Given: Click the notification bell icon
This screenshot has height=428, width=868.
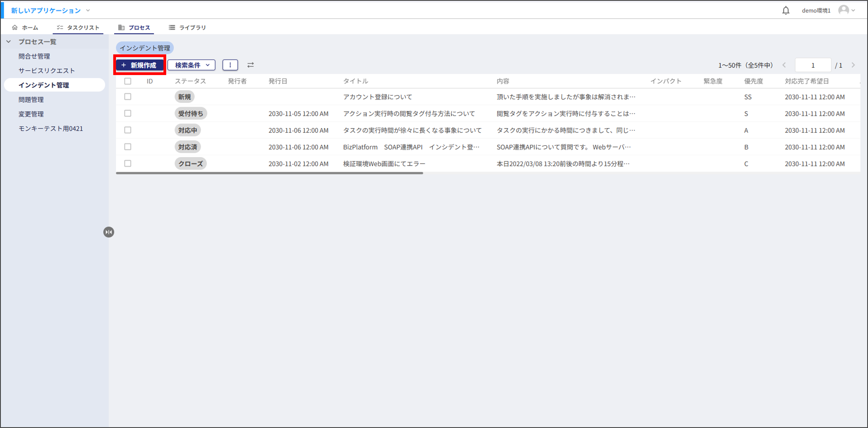Looking at the screenshot, I should (x=785, y=10).
